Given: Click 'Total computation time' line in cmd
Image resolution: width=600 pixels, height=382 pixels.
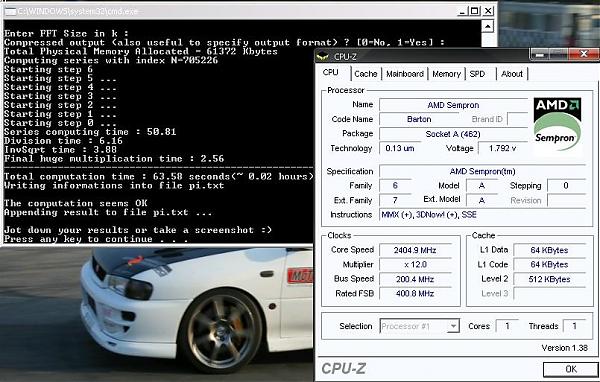Looking at the screenshot, I should [159, 176].
